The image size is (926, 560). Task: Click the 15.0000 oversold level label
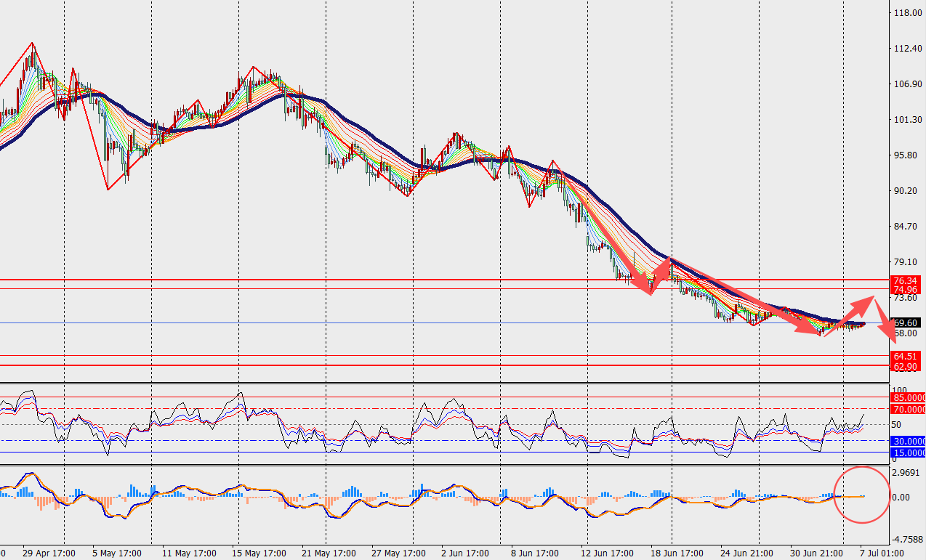coord(909,453)
